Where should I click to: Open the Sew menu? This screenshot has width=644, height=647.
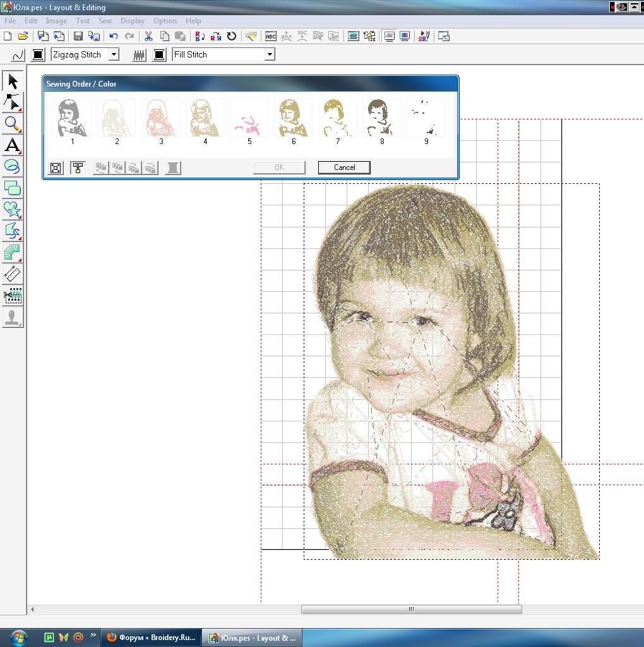pos(105,21)
